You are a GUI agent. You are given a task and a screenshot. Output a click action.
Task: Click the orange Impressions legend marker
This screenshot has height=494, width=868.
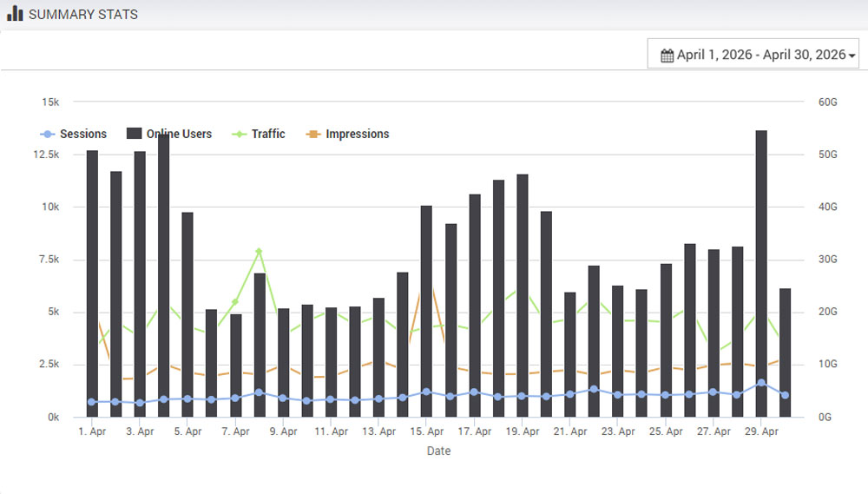click(x=313, y=134)
